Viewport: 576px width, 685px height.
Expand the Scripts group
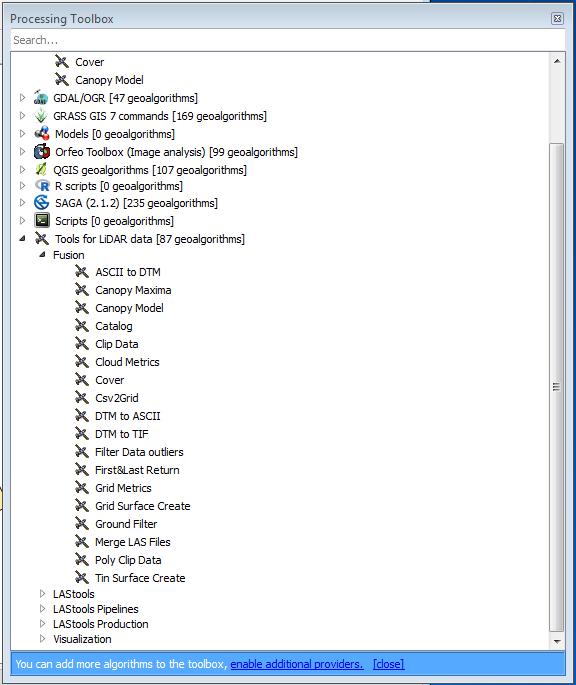pyautogui.click(x=22, y=220)
